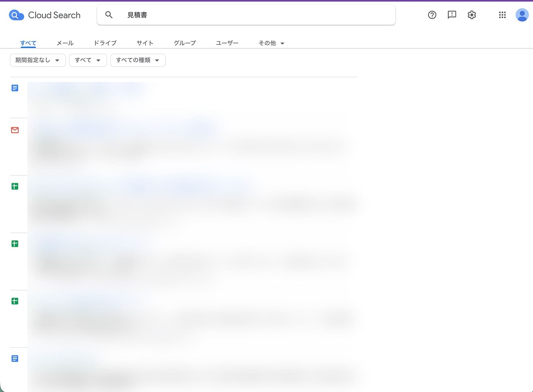The width and height of the screenshot is (533, 392).
Task: Send feedback via the feedback icon
Action: [x=452, y=15]
